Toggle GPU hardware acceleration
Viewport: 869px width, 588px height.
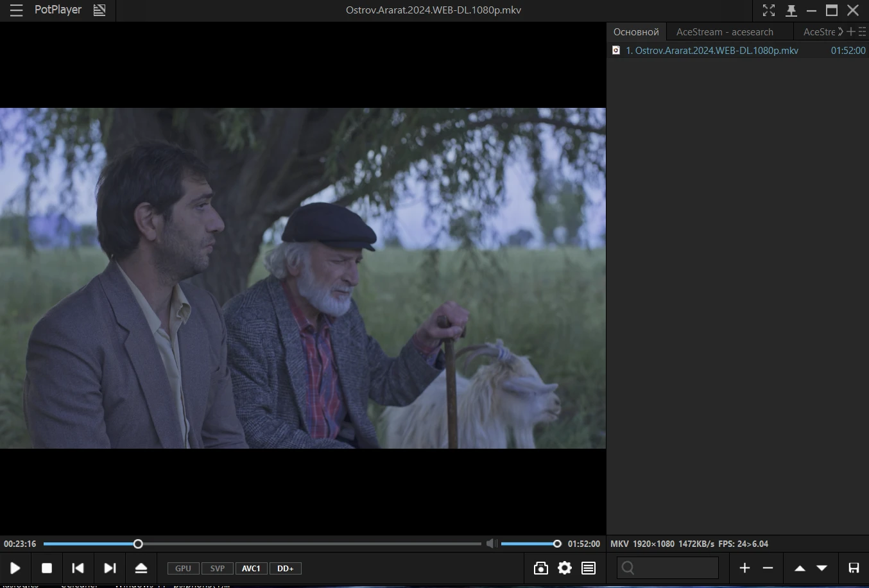(x=184, y=569)
